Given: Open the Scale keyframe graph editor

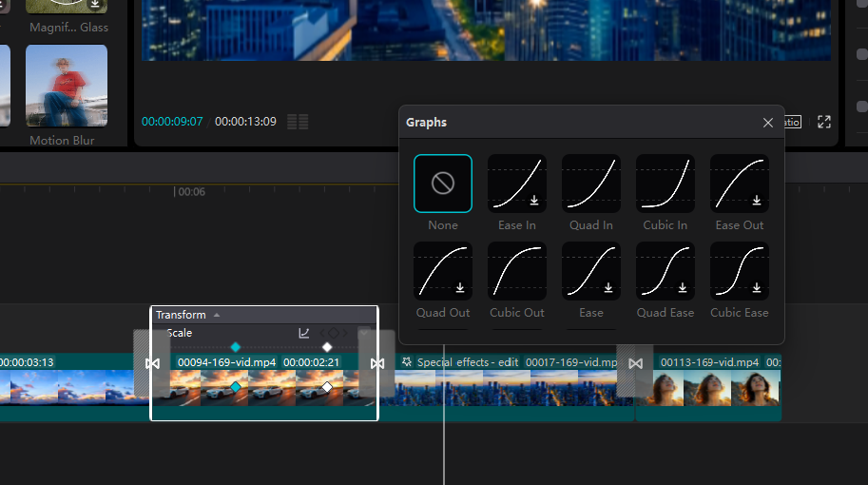Looking at the screenshot, I should pos(304,333).
